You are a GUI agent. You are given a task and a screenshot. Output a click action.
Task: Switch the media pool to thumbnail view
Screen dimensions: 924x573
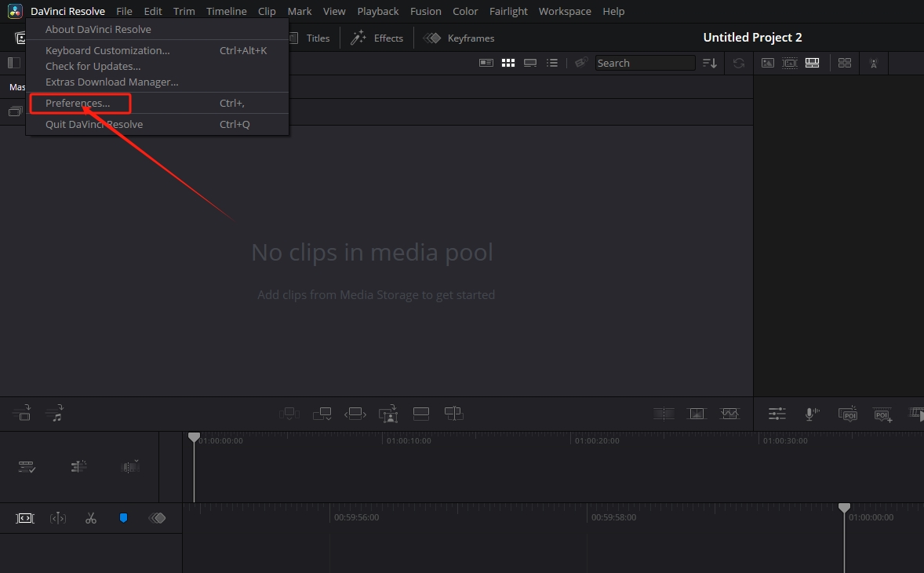coord(507,63)
